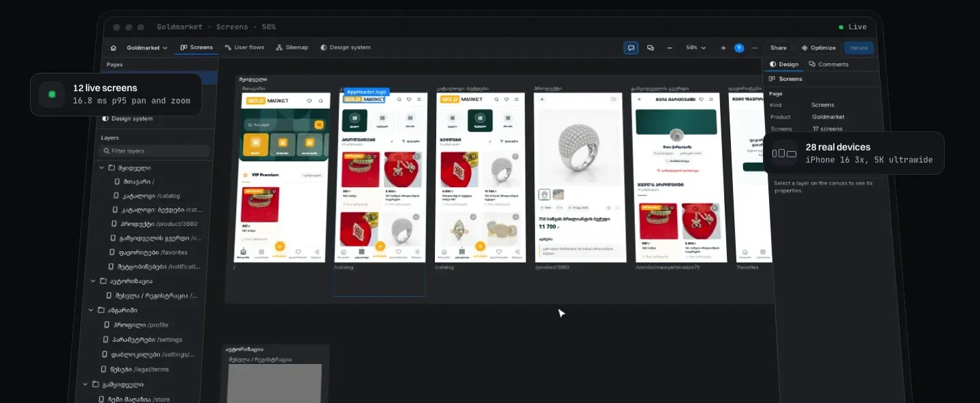Screen dimensions: 980x403
Task: Click the back arrow in product screen
Action: [542, 99]
